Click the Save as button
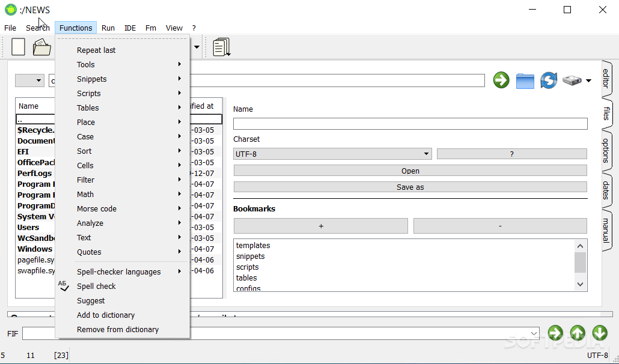 (410, 187)
